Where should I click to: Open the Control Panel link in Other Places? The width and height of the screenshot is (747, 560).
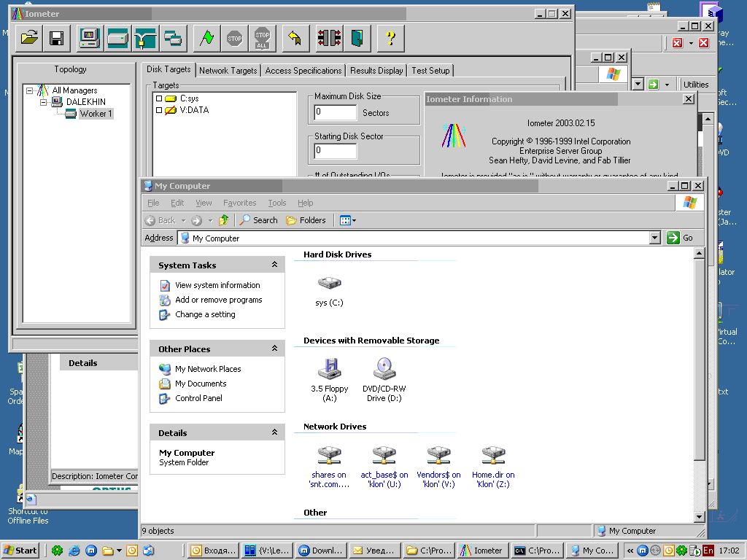click(x=198, y=398)
